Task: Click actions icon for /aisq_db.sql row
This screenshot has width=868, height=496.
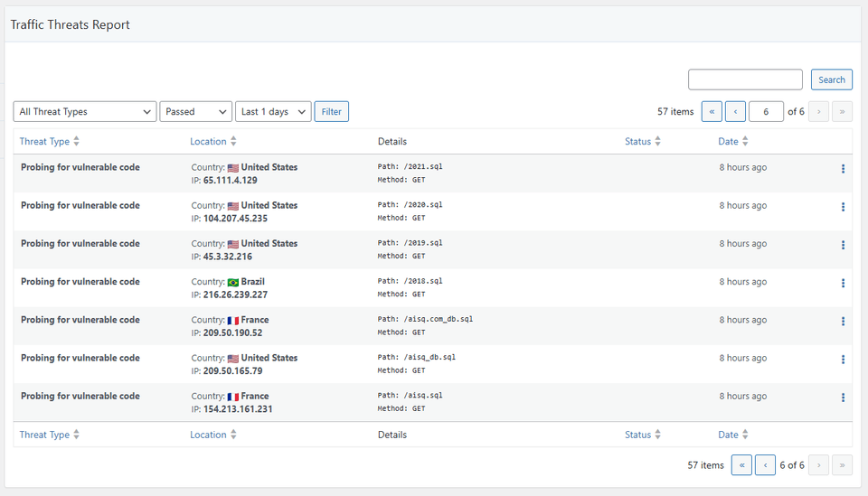Action: point(843,360)
